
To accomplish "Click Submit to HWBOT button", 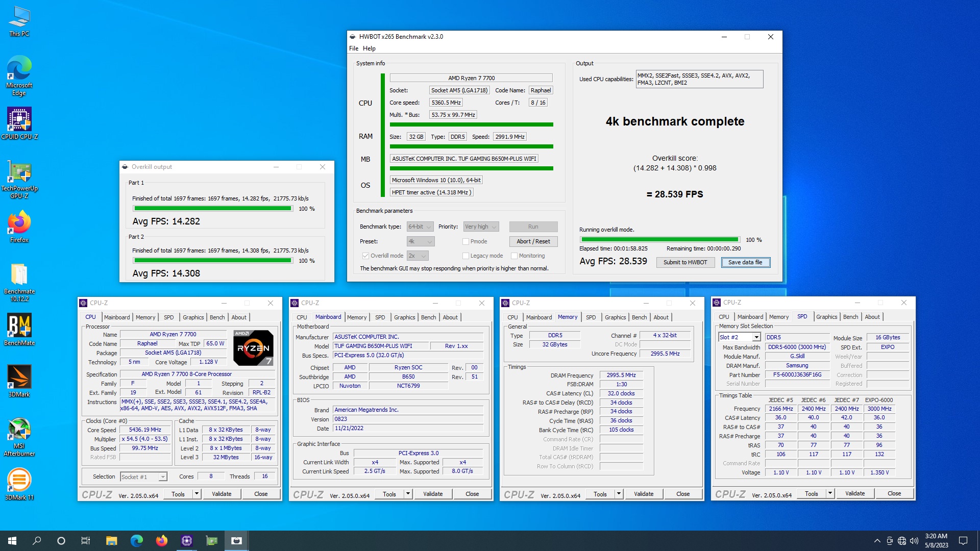I will (685, 262).
